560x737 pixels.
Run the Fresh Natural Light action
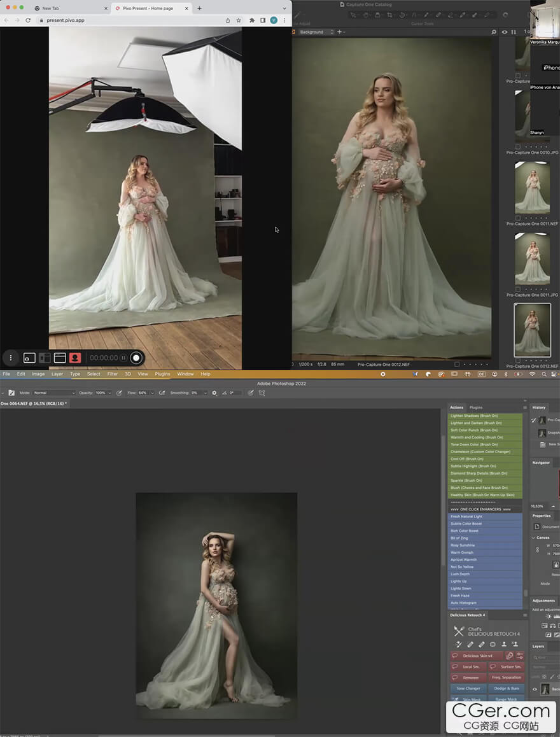pyautogui.click(x=484, y=517)
